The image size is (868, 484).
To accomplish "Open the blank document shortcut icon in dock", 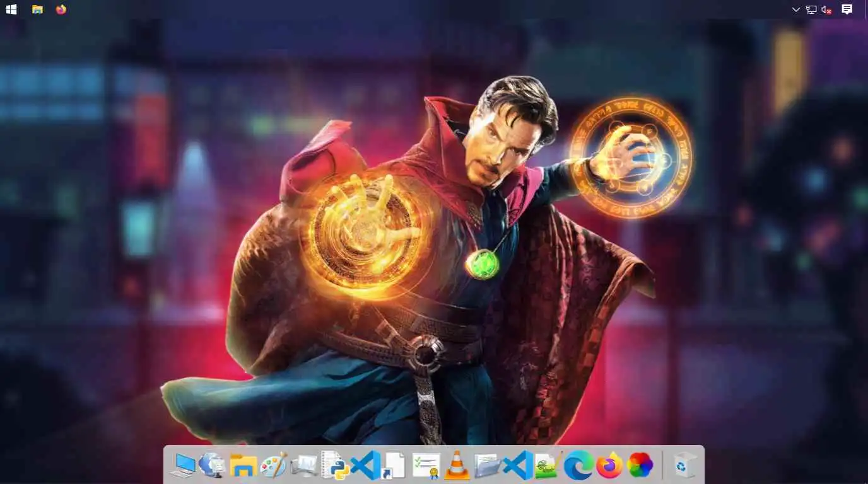I will (x=395, y=466).
